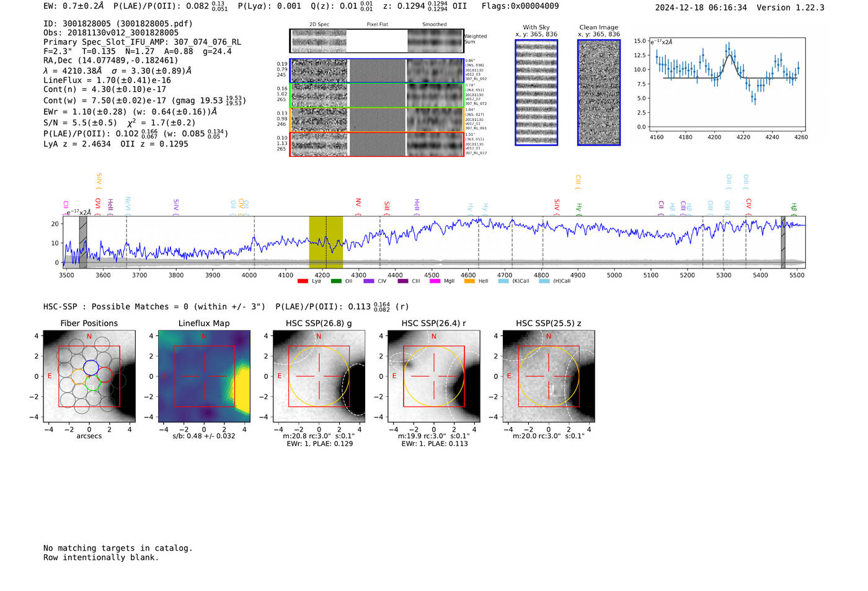Click the red fiber circle
The image size is (868, 591).
point(105,375)
